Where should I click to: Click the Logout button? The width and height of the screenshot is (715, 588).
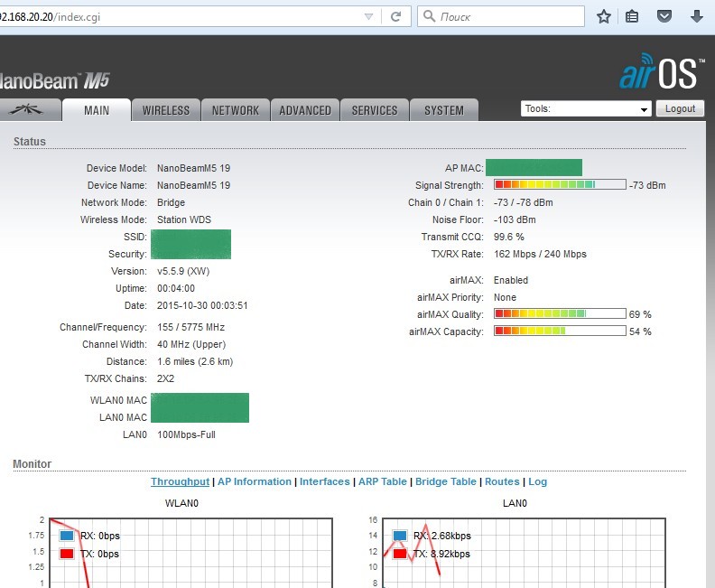(x=680, y=108)
